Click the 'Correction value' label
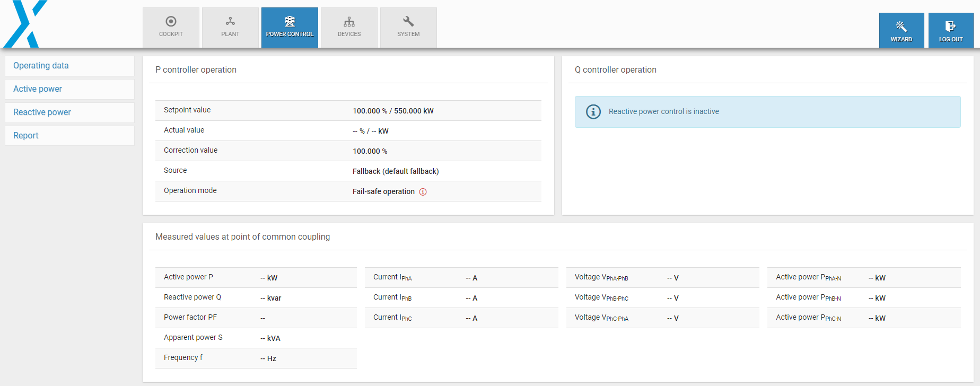Viewport: 980px width, 386px height. tap(190, 150)
